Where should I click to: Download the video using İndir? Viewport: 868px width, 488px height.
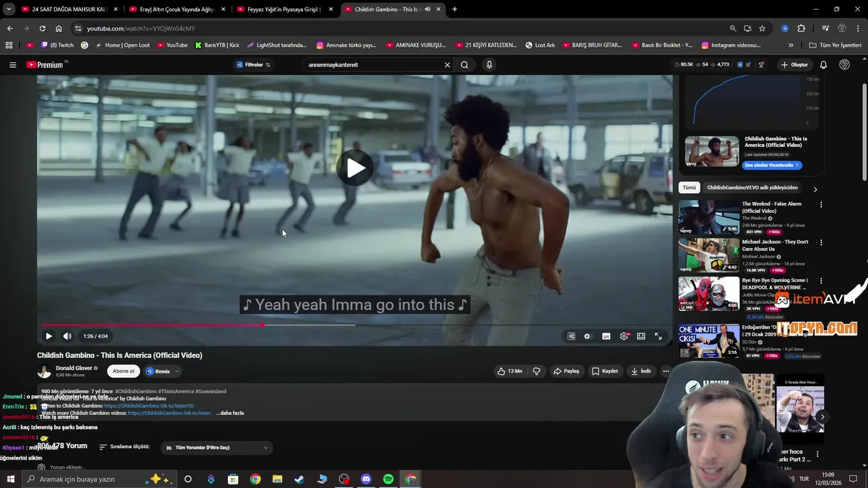click(641, 371)
